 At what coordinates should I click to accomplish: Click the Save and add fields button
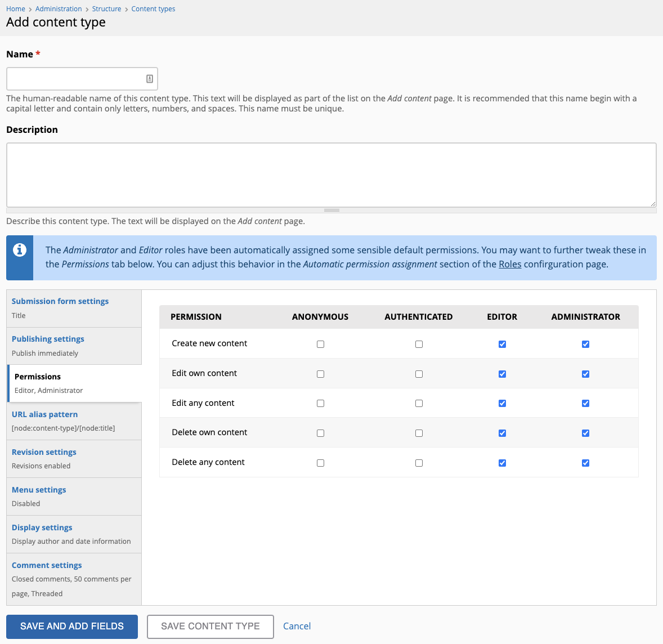point(71,626)
